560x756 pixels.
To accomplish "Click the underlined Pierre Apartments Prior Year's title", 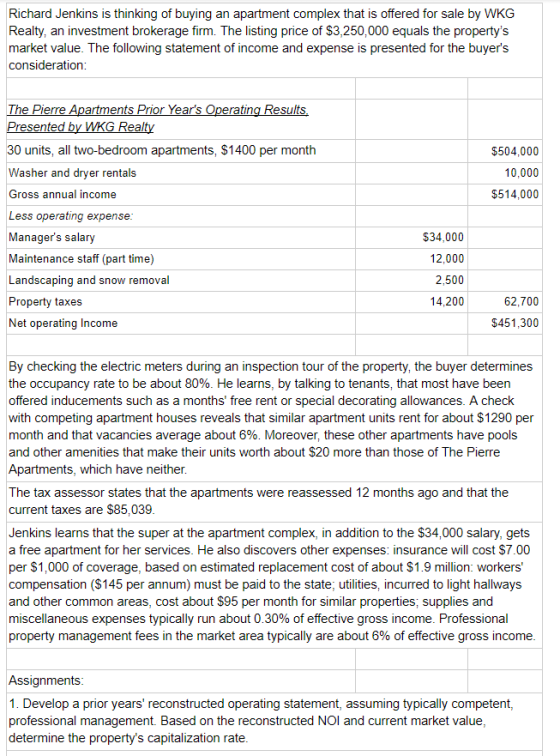I will point(158,110).
